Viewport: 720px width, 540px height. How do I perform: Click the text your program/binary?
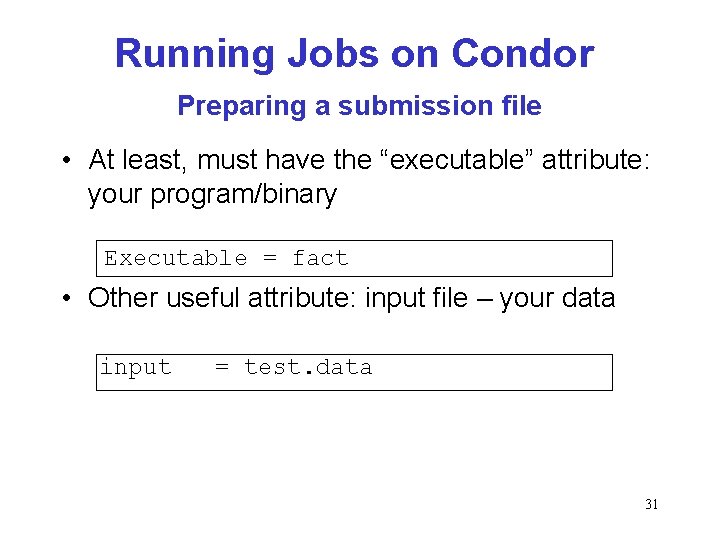point(212,195)
